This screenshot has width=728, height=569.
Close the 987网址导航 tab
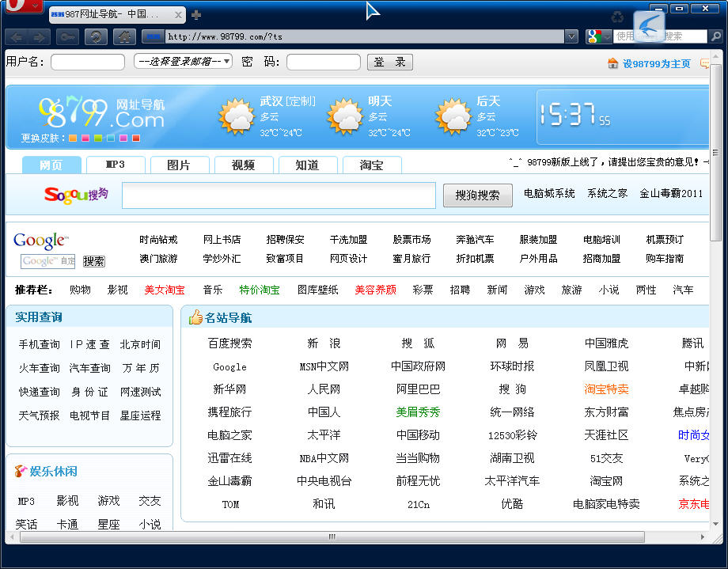click(178, 15)
